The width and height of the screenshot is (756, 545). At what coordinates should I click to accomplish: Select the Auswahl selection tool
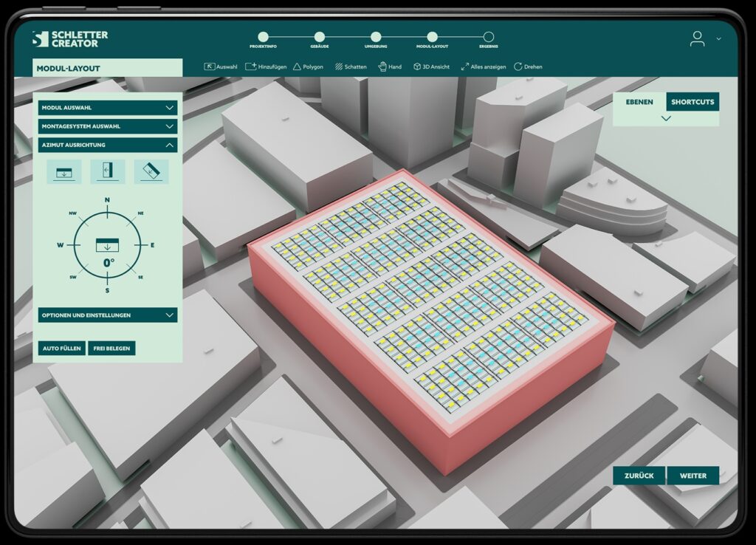pyautogui.click(x=219, y=66)
